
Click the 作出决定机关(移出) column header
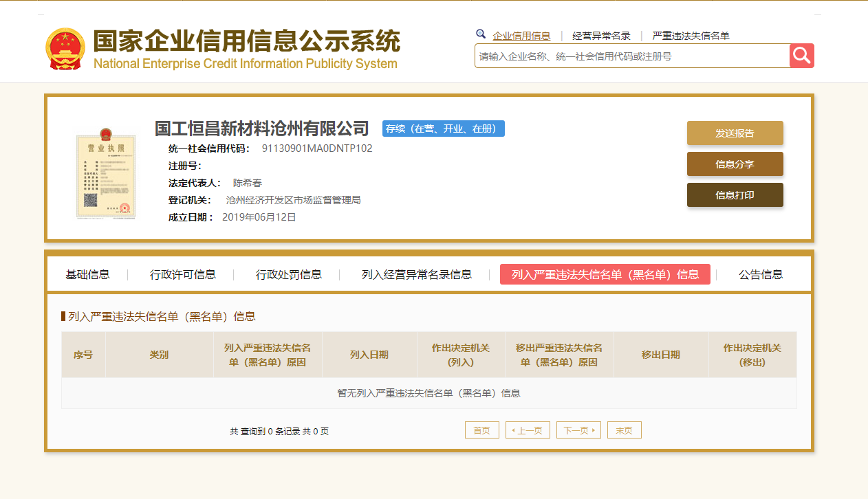(752, 355)
